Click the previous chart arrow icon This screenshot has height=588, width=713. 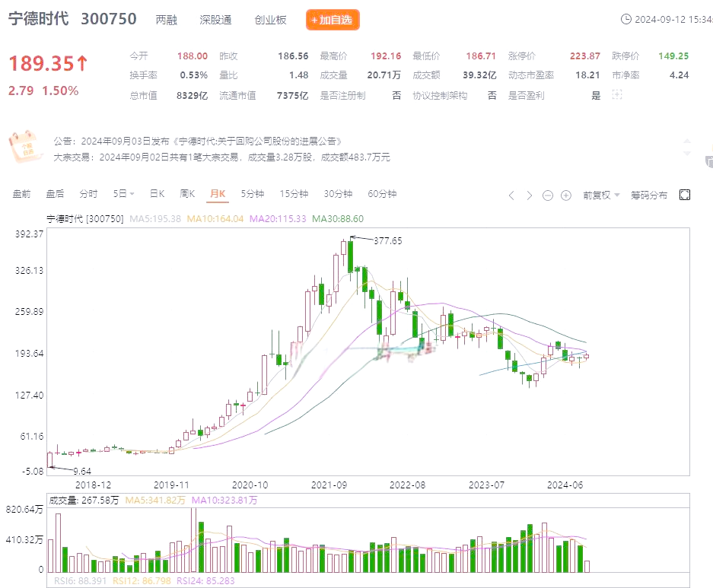[511, 195]
